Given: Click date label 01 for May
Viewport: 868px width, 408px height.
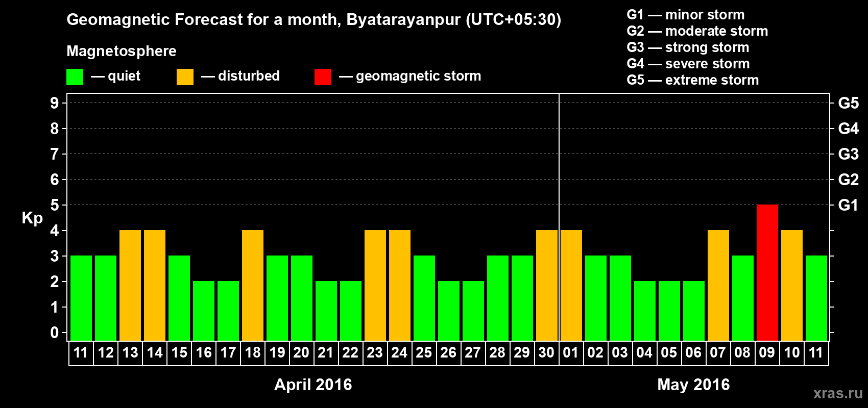Looking at the screenshot, I should click(571, 353).
